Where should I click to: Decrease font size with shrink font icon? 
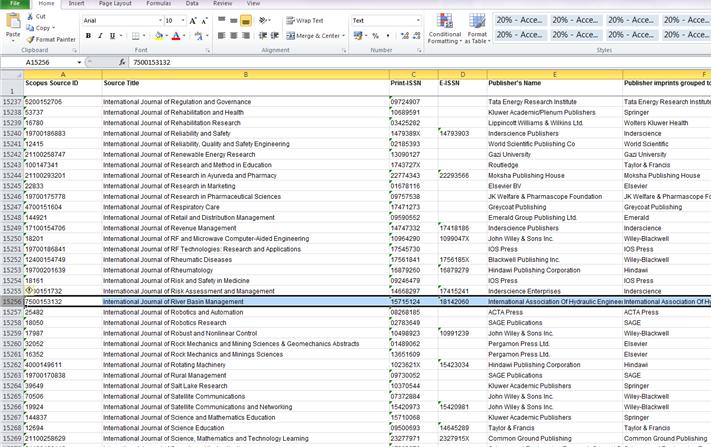tap(204, 21)
